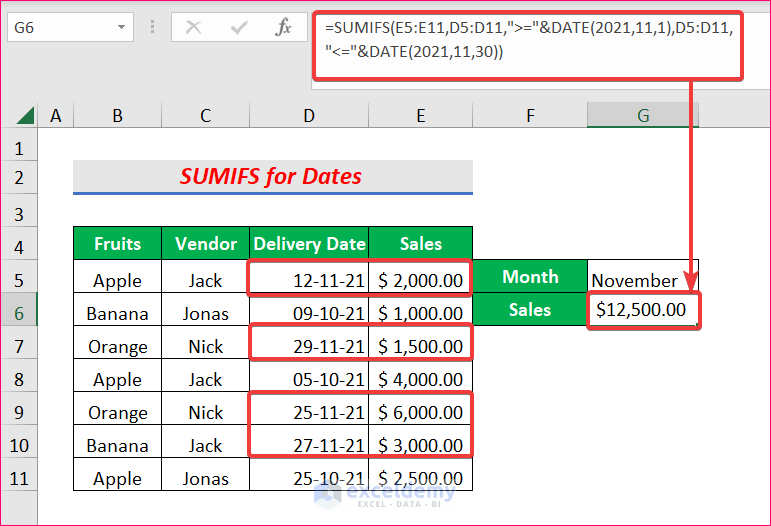This screenshot has width=771, height=526.
Task: Click the SUMIFS for Dates title cell
Action: [x=272, y=177]
